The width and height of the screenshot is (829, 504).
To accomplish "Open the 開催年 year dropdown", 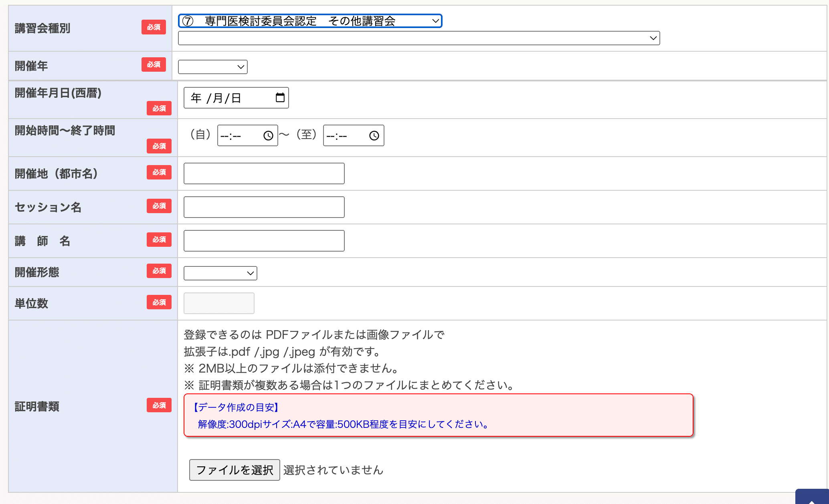I will click(x=212, y=67).
